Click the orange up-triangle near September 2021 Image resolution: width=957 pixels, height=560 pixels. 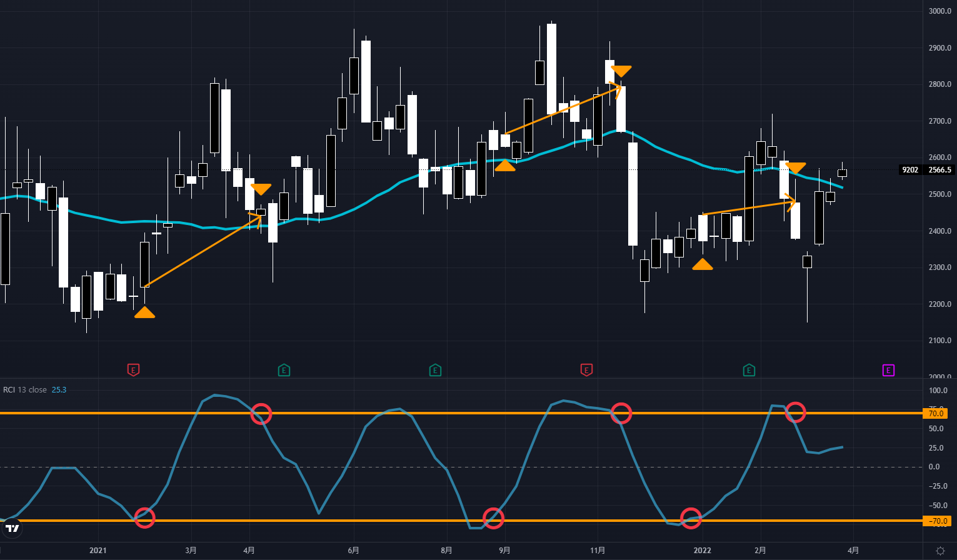[505, 166]
